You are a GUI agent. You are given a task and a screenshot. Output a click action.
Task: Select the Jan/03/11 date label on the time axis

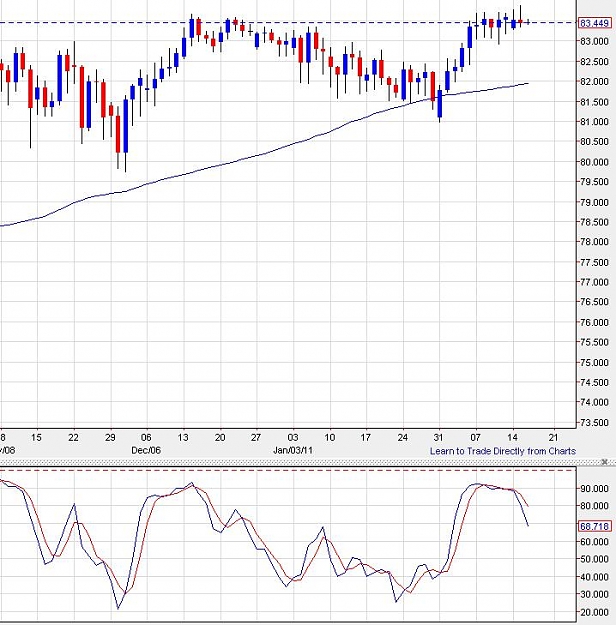coord(293,450)
